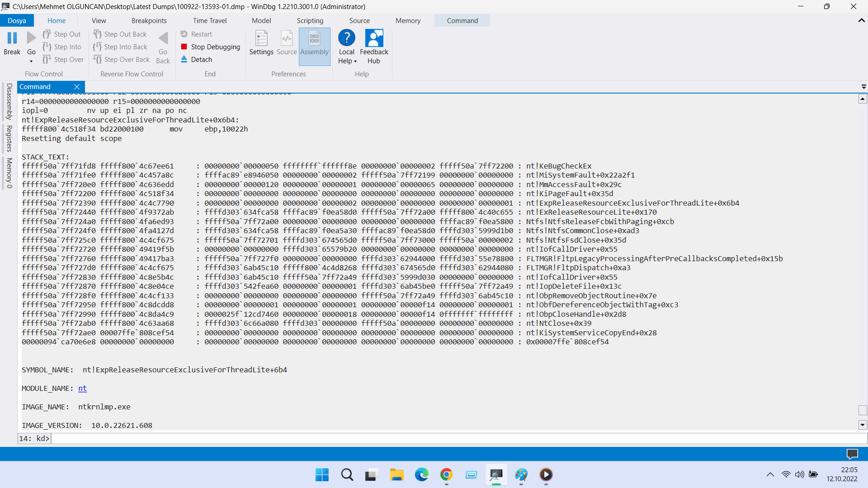868x488 pixels.
Task: Click the Restart icon
Action: point(184,34)
